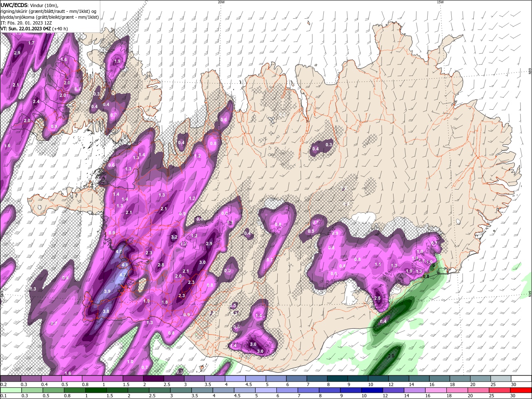
Task: Select the dark purple snow swatch between 2 and 2.5
Action: pyautogui.click(x=153, y=379)
